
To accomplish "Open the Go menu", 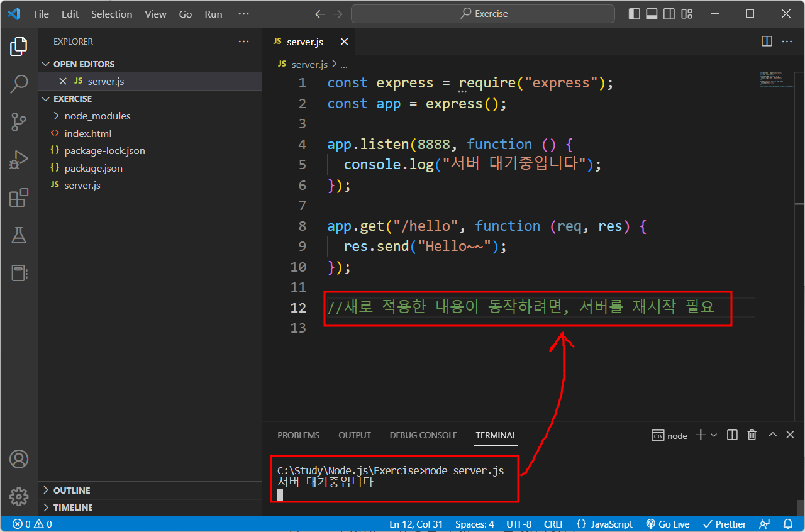I will click(x=186, y=14).
